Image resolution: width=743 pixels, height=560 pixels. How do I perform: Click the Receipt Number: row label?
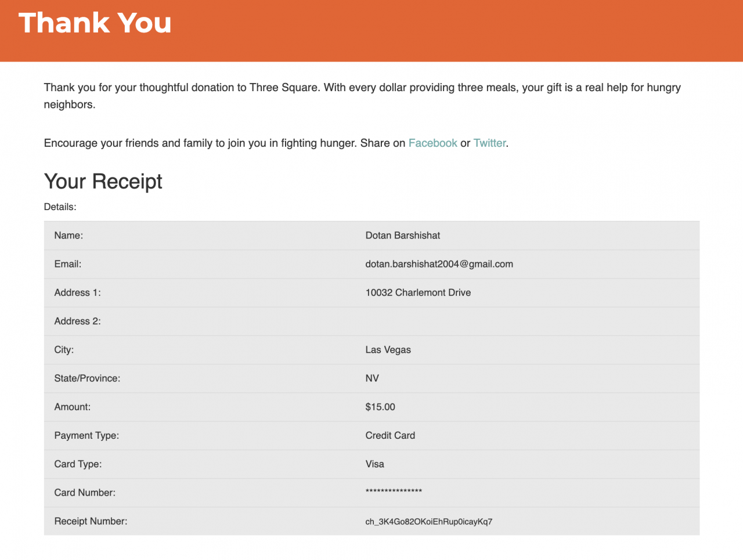tap(91, 521)
